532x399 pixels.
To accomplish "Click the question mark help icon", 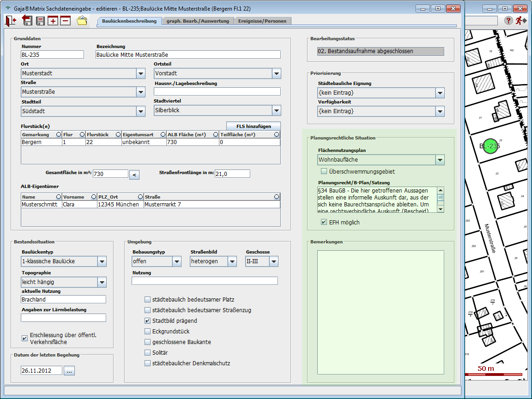I will (508, 20).
